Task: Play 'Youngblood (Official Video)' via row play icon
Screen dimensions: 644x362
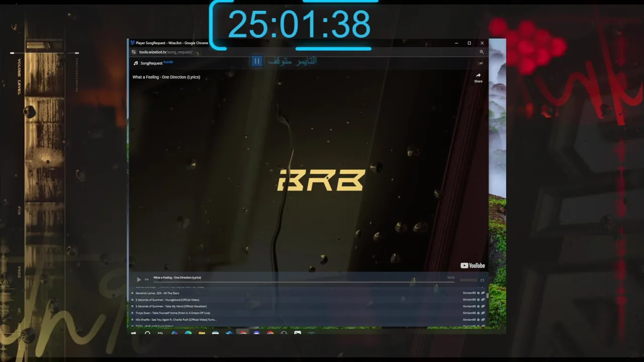Action: click(478, 300)
